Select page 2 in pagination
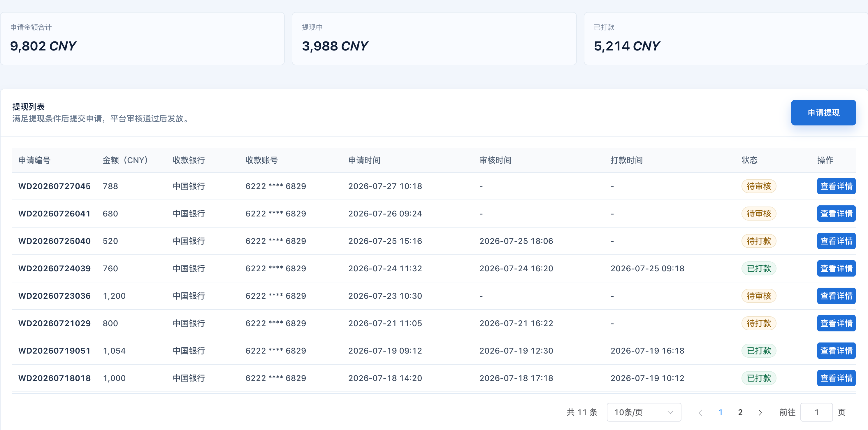This screenshot has width=868, height=430. (x=740, y=412)
